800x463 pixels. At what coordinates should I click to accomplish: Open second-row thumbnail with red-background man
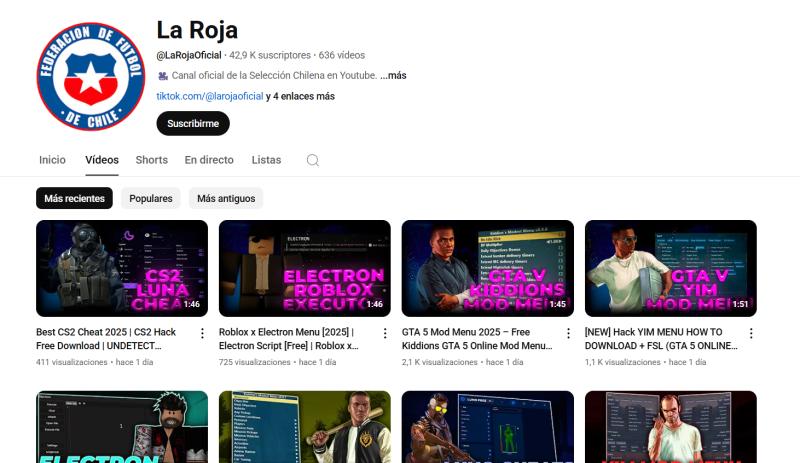pyautogui.click(x=670, y=427)
